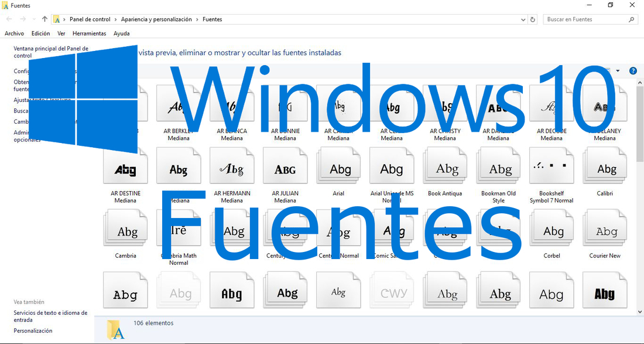The image size is (644, 344).
Task: Open Servicios de texto e idioma de entrada
Action: tap(50, 316)
